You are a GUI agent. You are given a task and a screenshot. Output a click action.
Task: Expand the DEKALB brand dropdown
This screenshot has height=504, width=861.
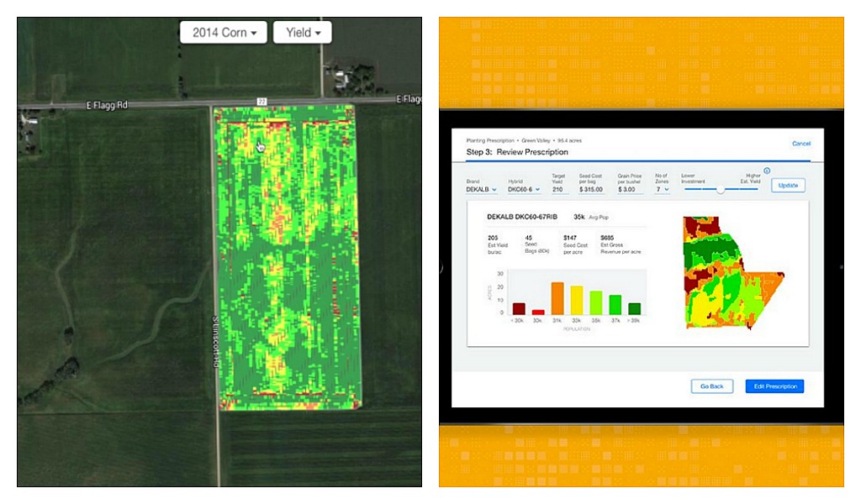482,190
